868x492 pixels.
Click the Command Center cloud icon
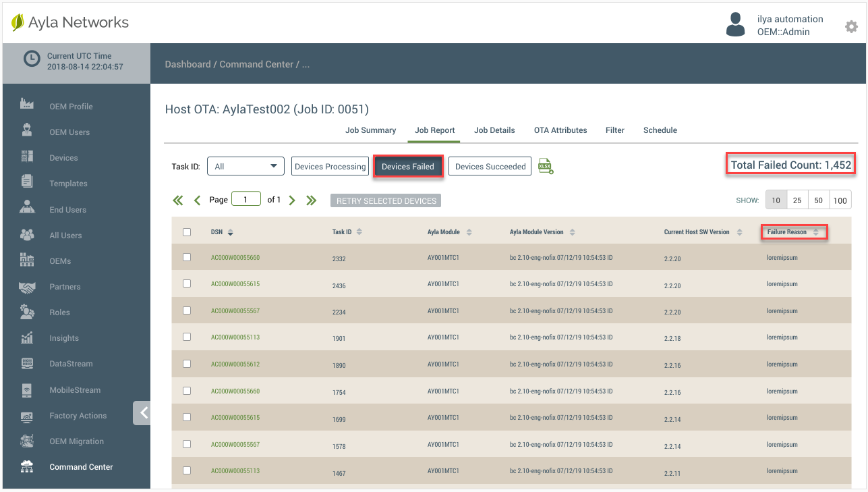point(27,466)
